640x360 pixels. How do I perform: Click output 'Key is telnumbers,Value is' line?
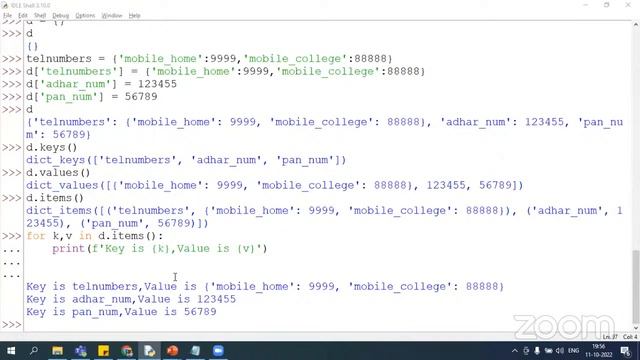(x=265, y=287)
